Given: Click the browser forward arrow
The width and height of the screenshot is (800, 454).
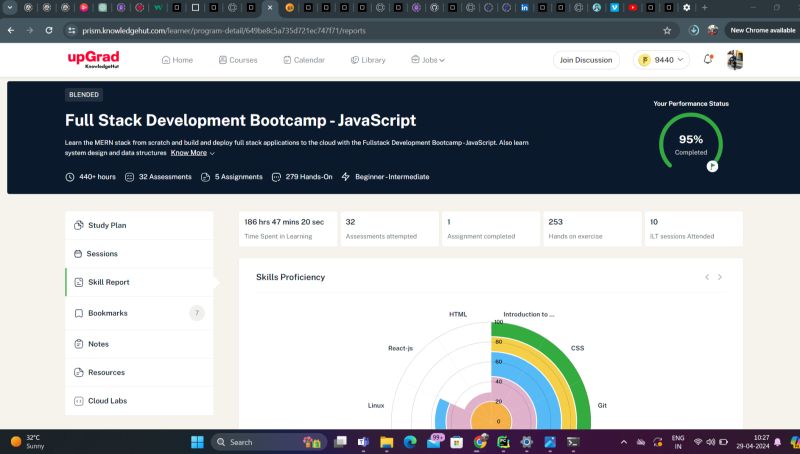Looking at the screenshot, I should click(30, 31).
